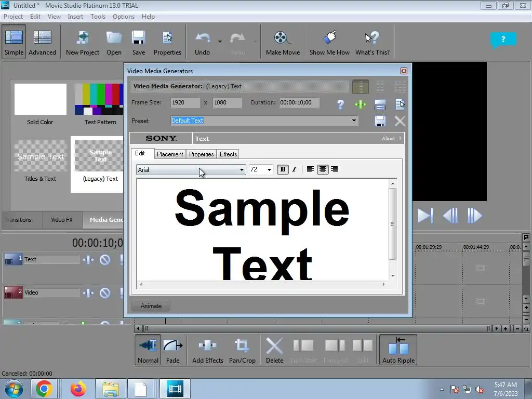The height and width of the screenshot is (399, 532).
Task: Open the Insert menu
Action: [x=75, y=16]
